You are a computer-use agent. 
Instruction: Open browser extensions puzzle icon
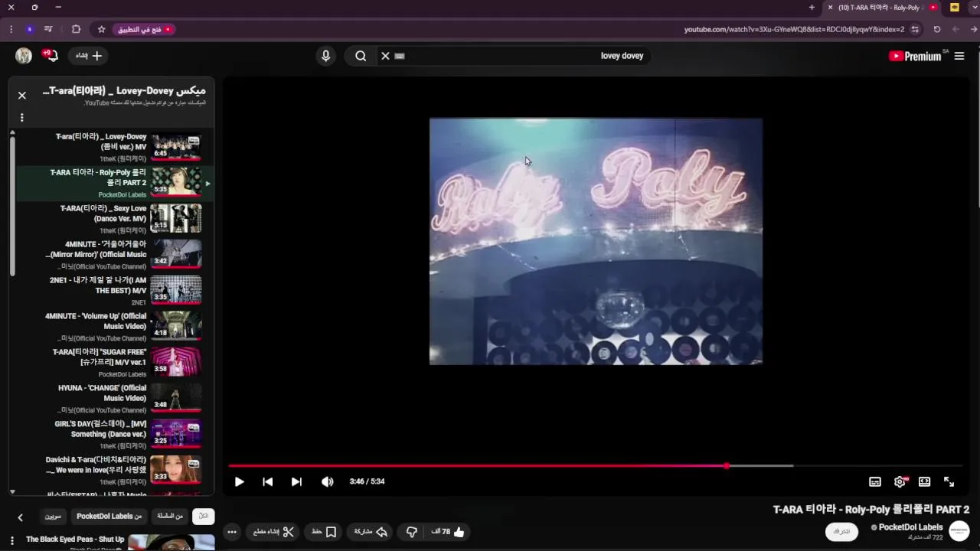(x=76, y=30)
